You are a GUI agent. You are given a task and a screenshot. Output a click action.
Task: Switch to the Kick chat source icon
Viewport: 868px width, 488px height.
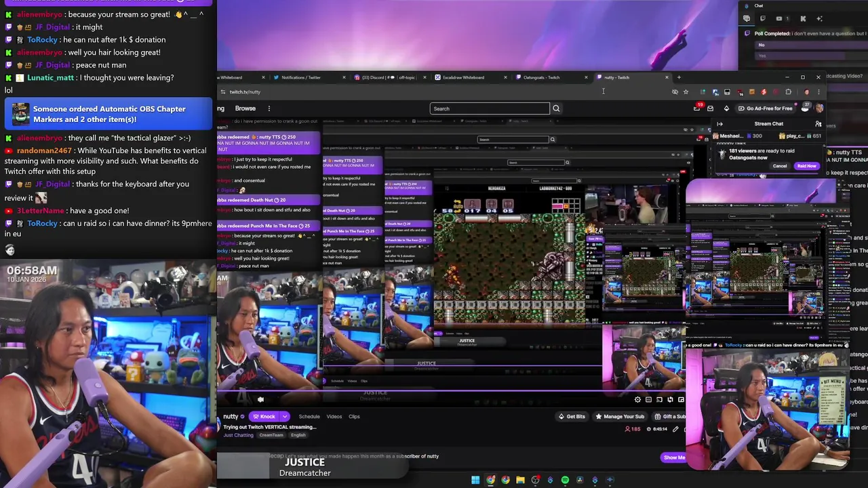[803, 18]
